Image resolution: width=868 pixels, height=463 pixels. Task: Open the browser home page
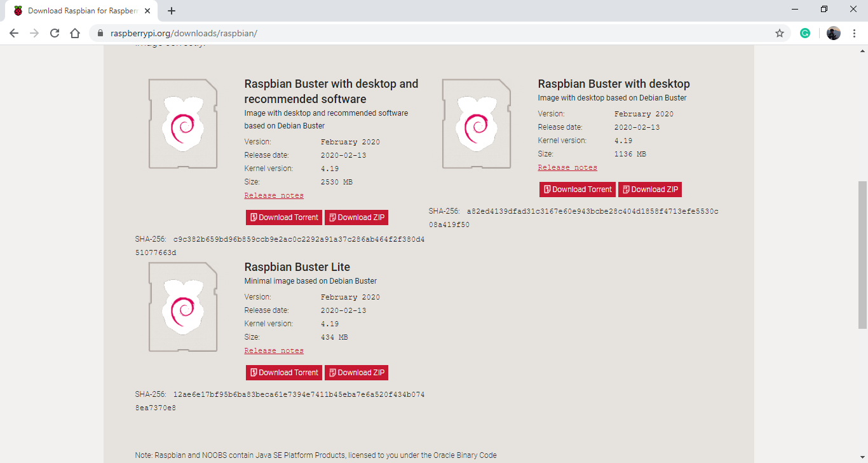pos(75,33)
